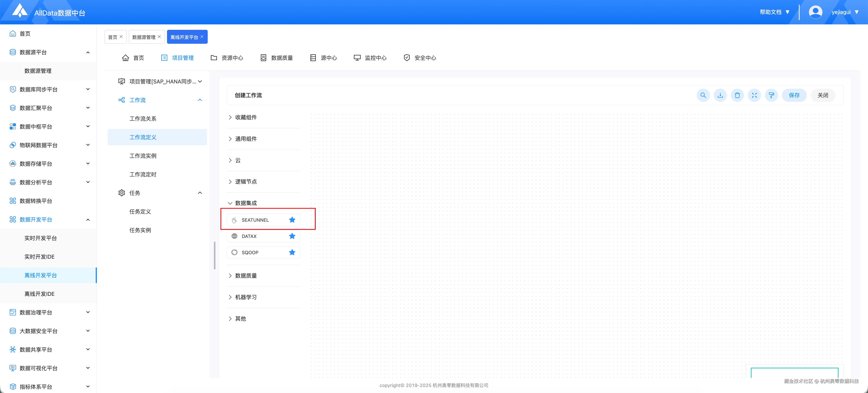Click the trash delete icon in toolbar
The width and height of the screenshot is (868, 393).
tap(737, 95)
